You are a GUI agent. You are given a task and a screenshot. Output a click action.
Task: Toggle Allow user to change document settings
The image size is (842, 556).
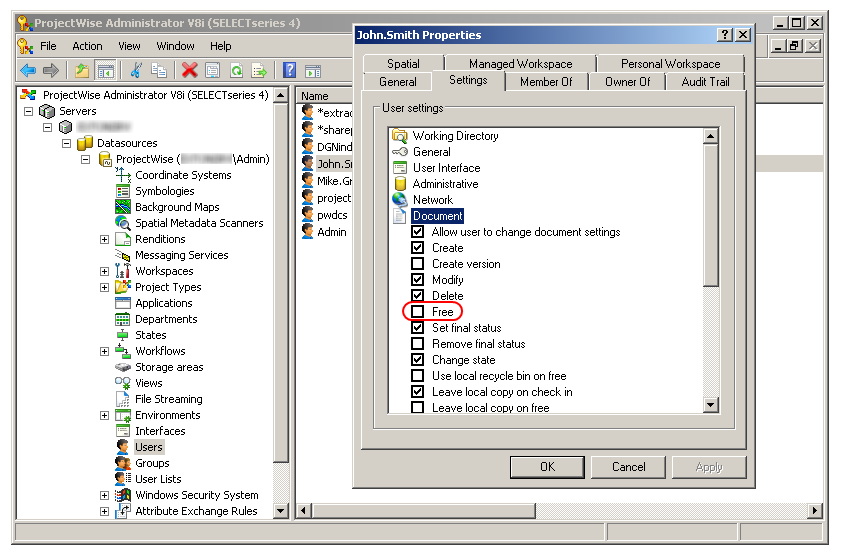(x=417, y=232)
